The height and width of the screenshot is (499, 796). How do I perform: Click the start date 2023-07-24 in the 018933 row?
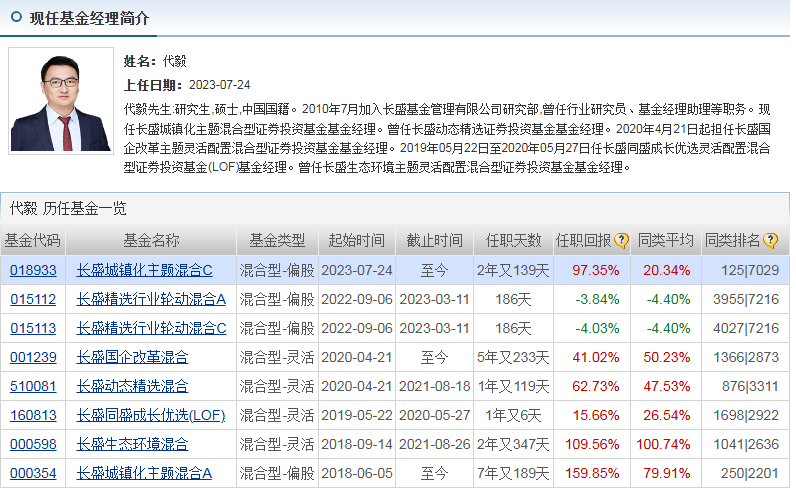point(356,270)
